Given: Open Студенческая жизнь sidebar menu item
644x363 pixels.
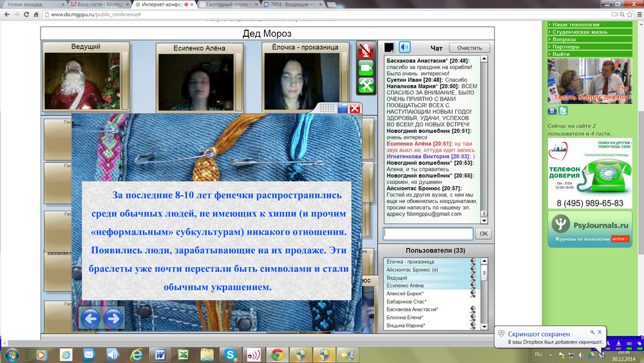Looking at the screenshot, I should tap(590, 32).
